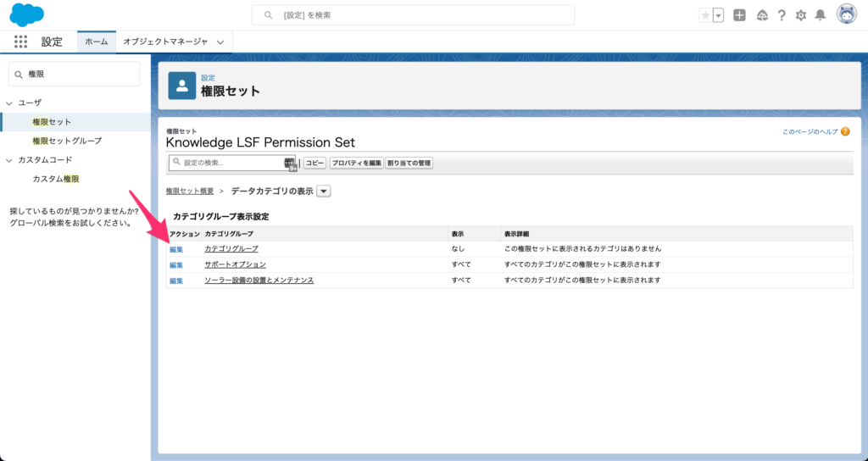Screen dimensions: 868x461
Task: Click この権限セットに表示されるカテゴリはありません text
Action: 583,249
